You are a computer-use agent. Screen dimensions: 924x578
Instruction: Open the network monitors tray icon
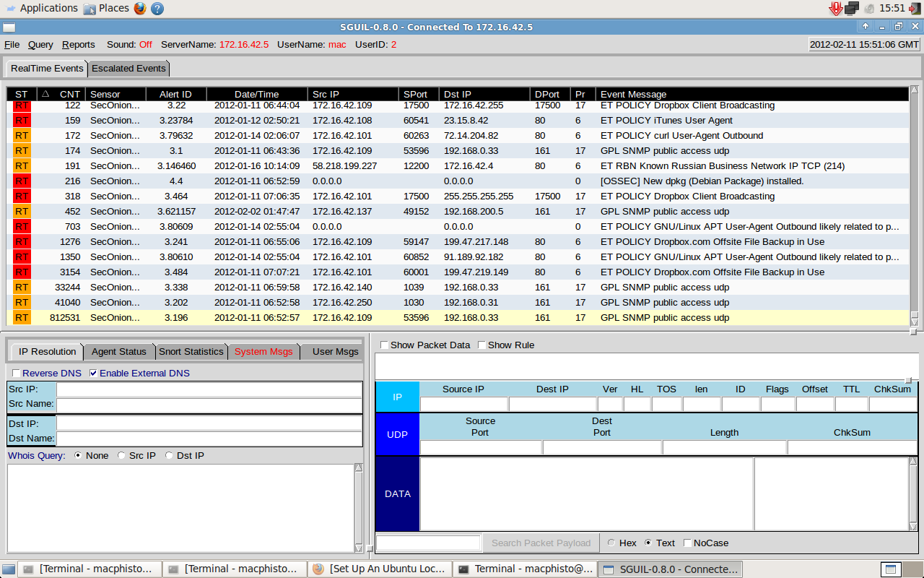tap(851, 9)
